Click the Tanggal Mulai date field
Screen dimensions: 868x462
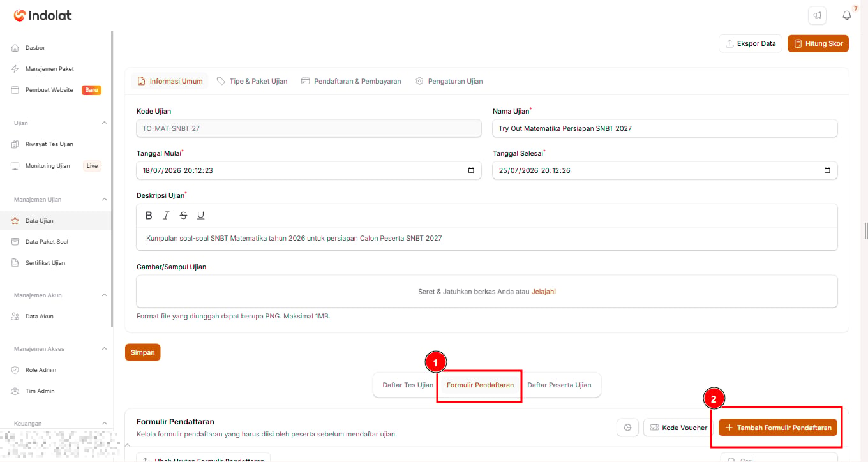309,170
